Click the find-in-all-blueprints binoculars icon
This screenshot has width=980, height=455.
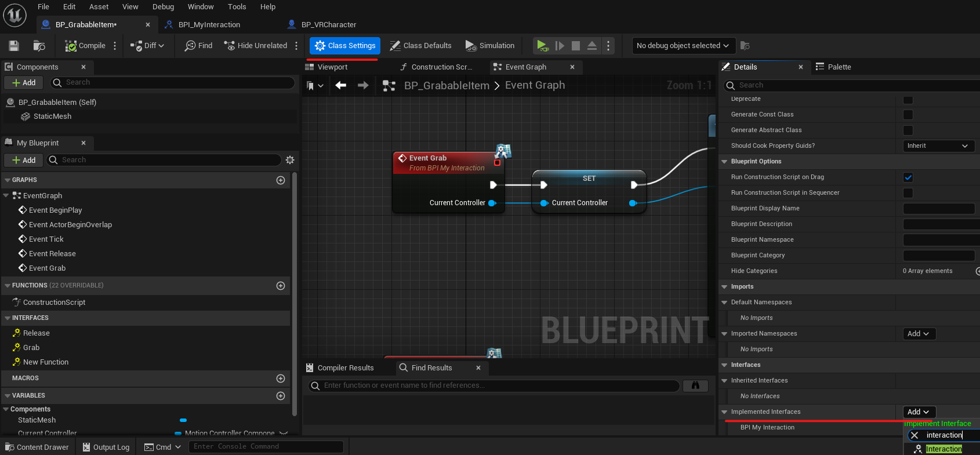click(695, 385)
